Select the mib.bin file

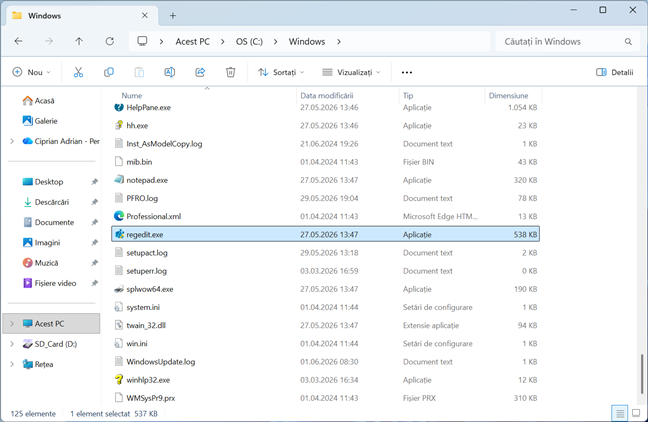[x=325, y=162]
